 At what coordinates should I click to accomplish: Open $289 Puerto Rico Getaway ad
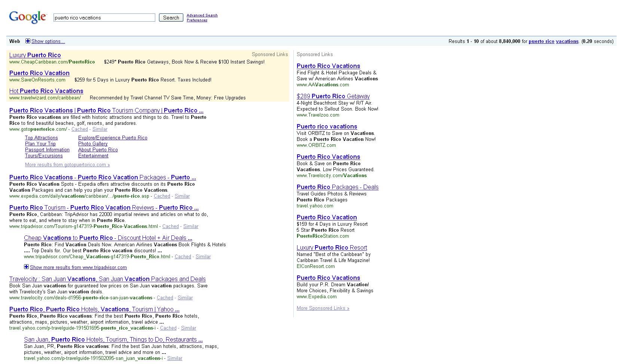coord(333,96)
